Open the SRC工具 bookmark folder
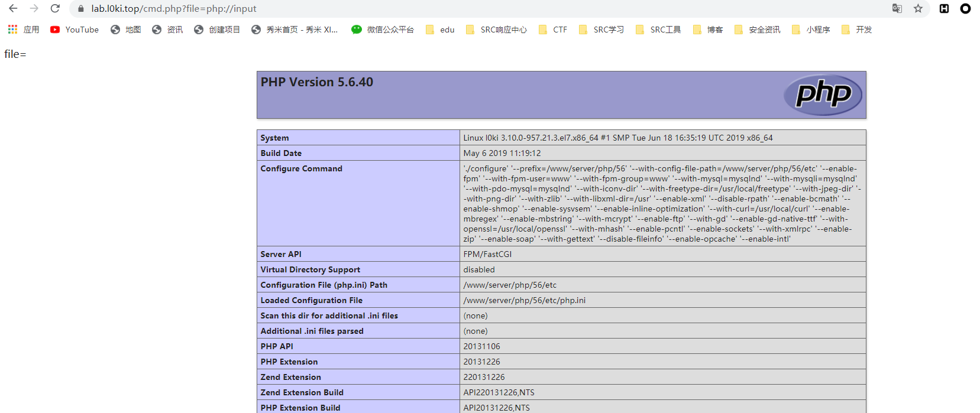 [x=658, y=30]
